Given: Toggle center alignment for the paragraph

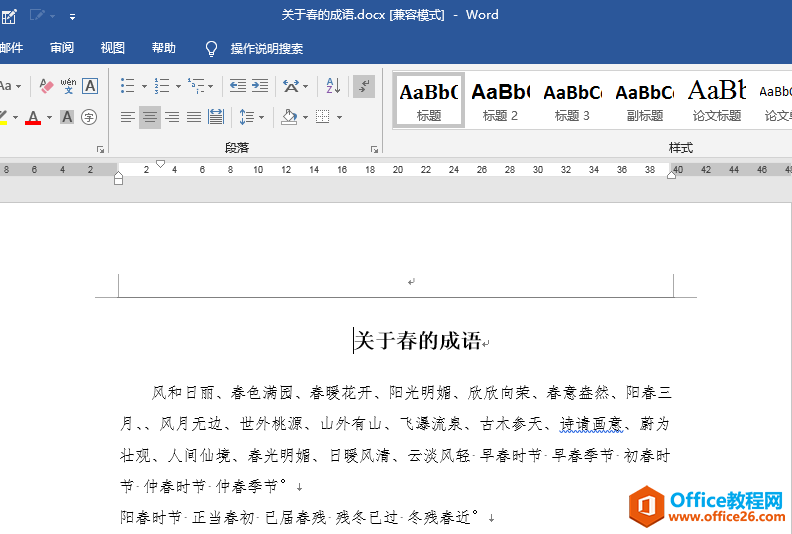Looking at the screenshot, I should coord(150,117).
